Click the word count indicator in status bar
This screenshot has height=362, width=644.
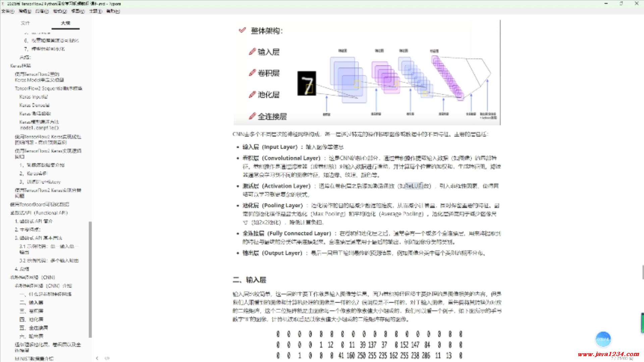pyautogui.click(x=622, y=358)
